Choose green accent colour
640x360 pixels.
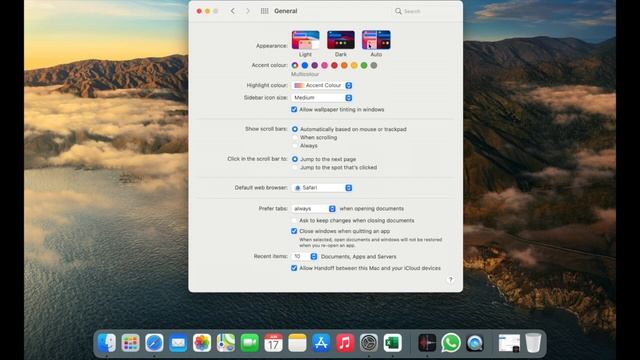(364, 65)
